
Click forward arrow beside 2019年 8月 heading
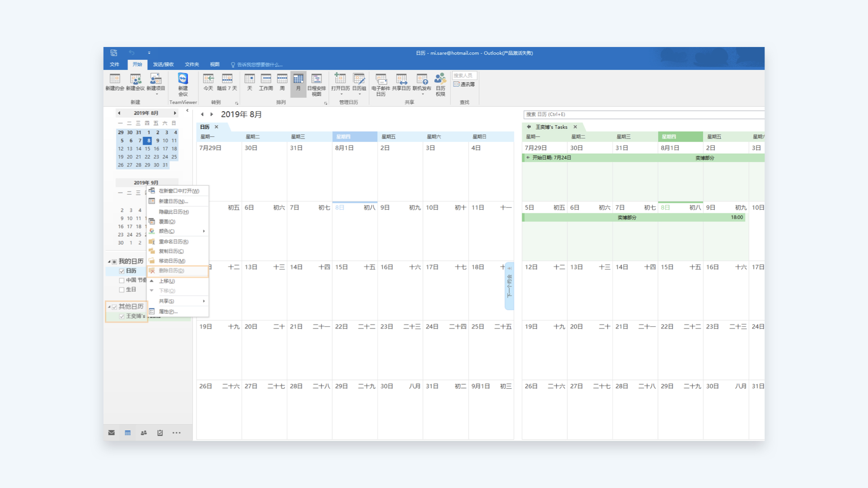212,114
